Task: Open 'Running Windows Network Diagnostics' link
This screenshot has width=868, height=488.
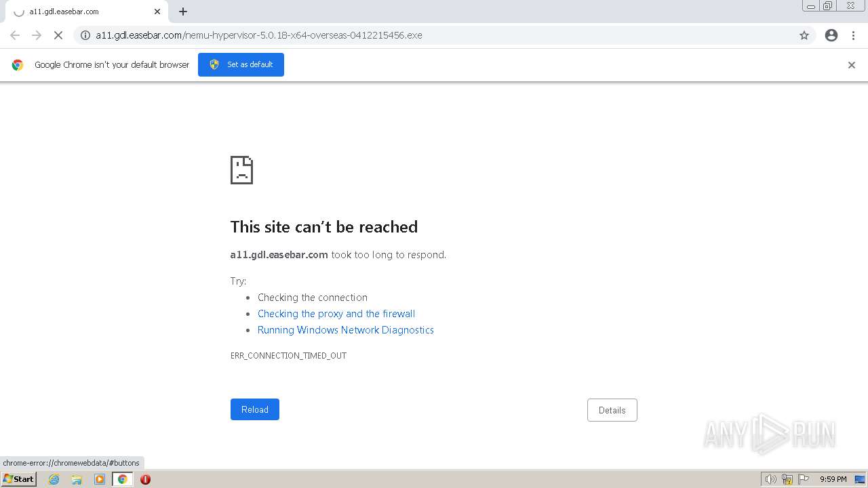Action: 346,330
